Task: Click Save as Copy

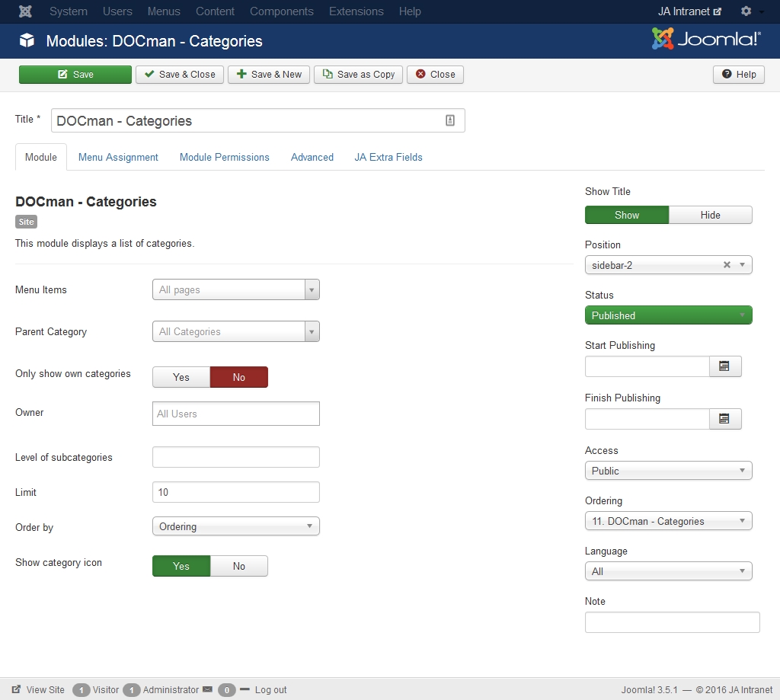Action: tap(358, 75)
